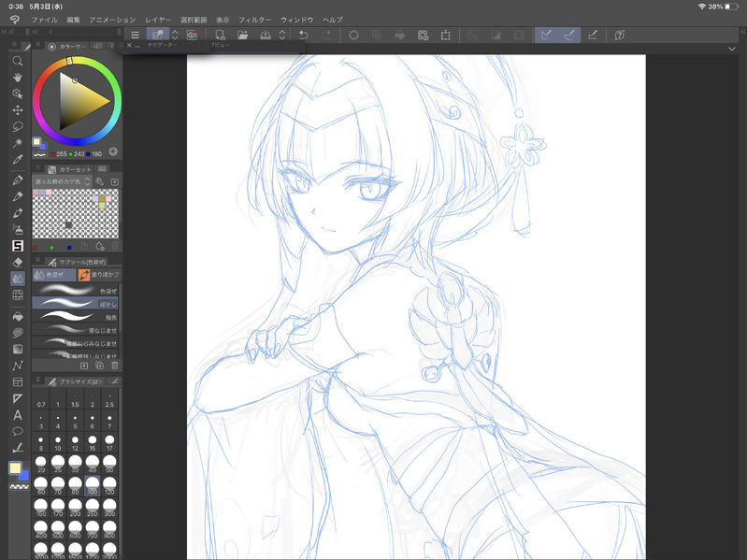Image resolution: width=747 pixels, height=560 pixels.
Task: Collapse the command bar with top-right chevron
Action: click(732, 49)
